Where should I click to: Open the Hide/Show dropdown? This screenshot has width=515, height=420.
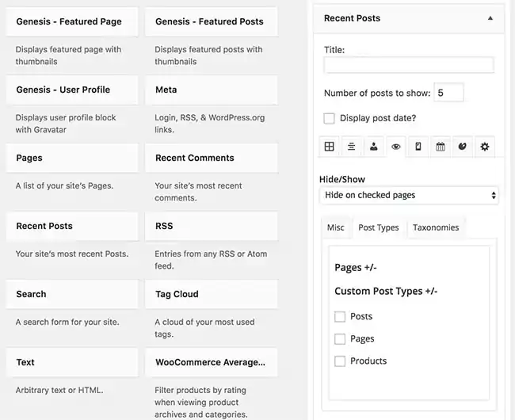pos(409,195)
